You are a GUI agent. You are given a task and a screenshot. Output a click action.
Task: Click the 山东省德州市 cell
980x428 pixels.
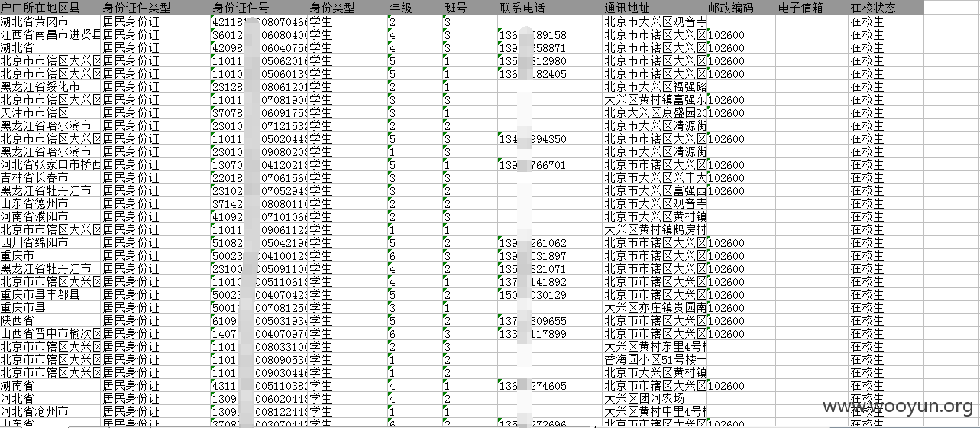(x=50, y=204)
